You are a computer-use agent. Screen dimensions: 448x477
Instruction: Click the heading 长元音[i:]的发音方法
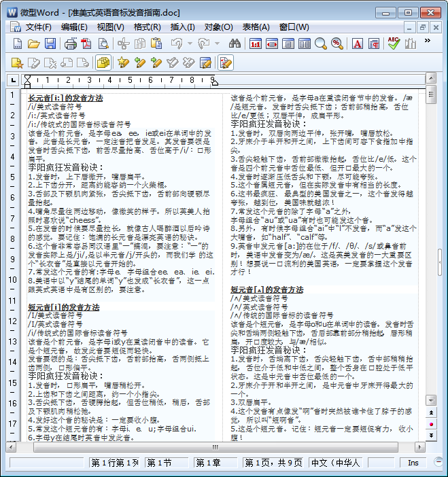pos(65,99)
